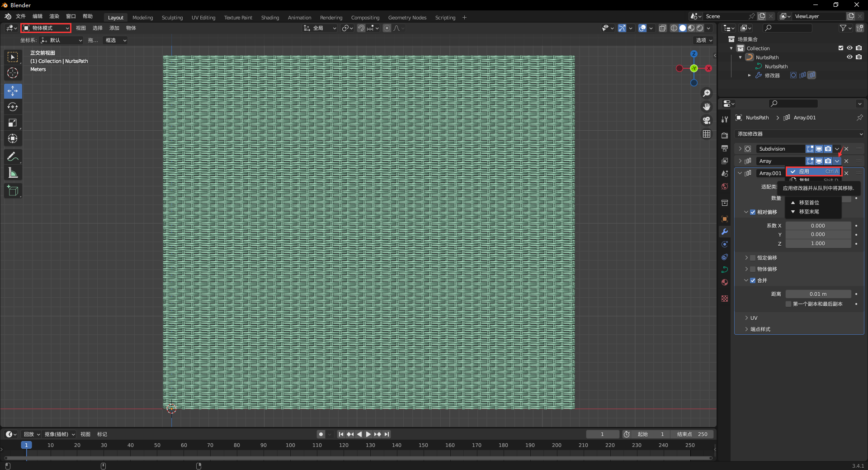The width and height of the screenshot is (868, 470).
Task: Open the Subdivision modifier options arrow
Action: point(837,149)
